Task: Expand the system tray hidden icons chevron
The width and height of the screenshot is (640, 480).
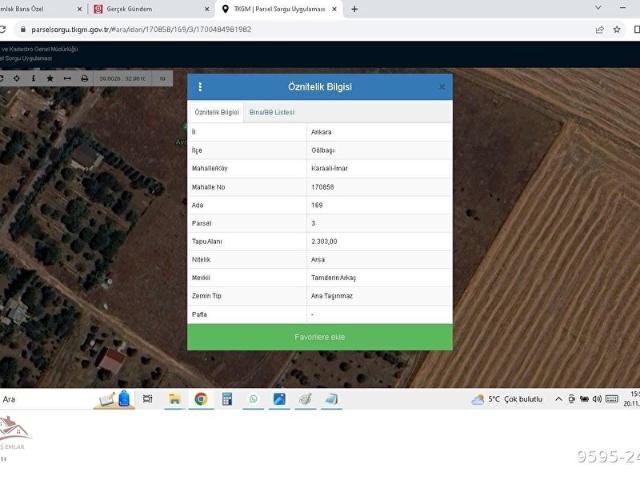Action: [x=558, y=399]
